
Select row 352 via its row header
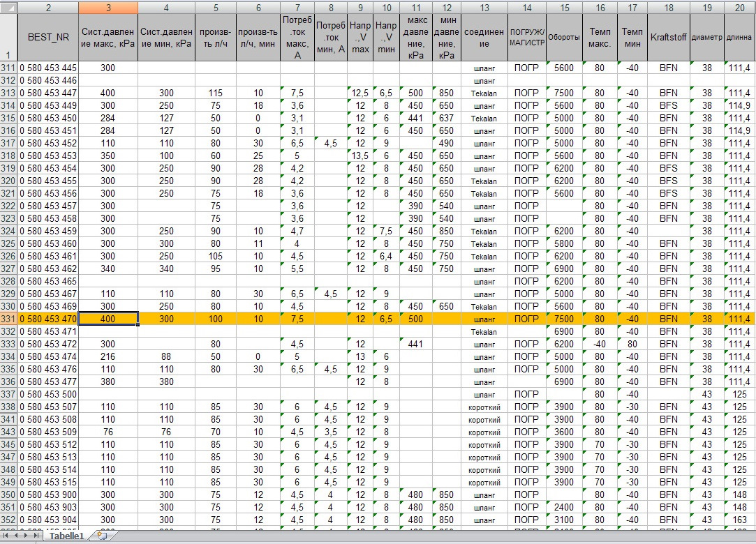point(8,519)
